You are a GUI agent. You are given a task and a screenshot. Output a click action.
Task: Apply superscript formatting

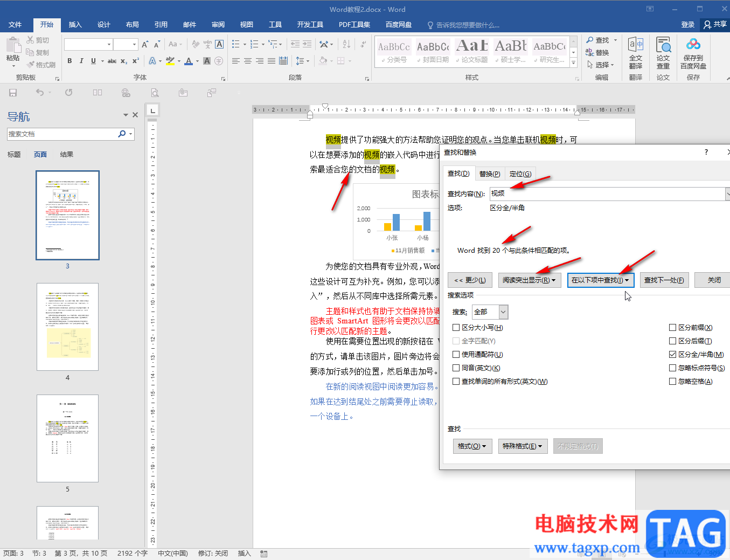tap(136, 61)
